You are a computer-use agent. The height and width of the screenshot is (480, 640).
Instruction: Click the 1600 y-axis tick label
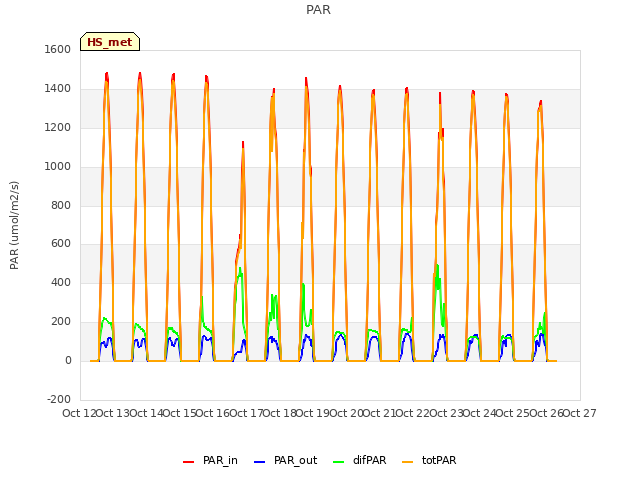58,49
